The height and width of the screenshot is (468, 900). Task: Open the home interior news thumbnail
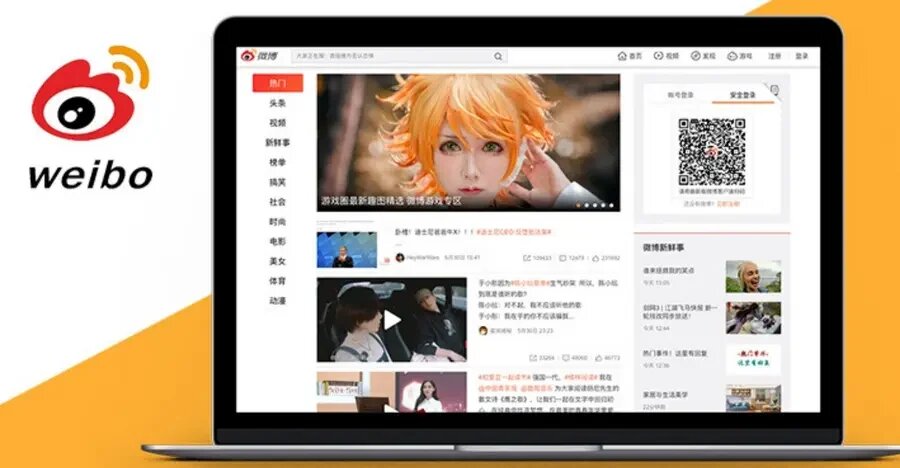click(753, 399)
